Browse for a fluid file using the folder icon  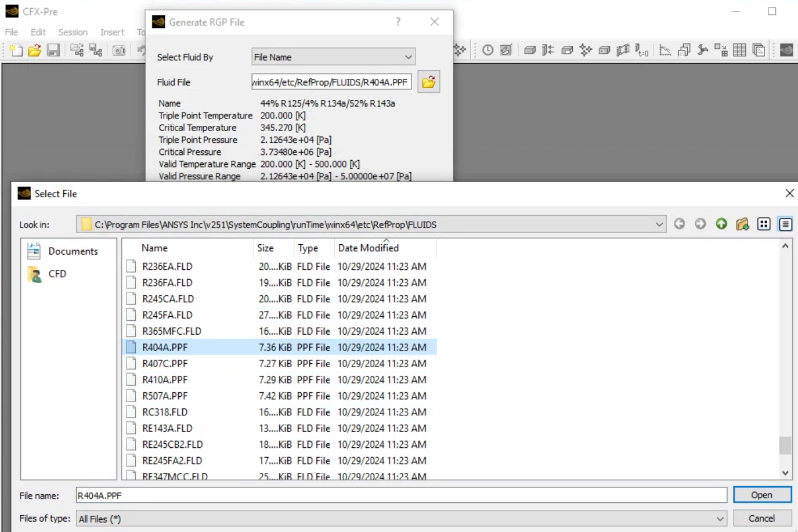[x=429, y=81]
